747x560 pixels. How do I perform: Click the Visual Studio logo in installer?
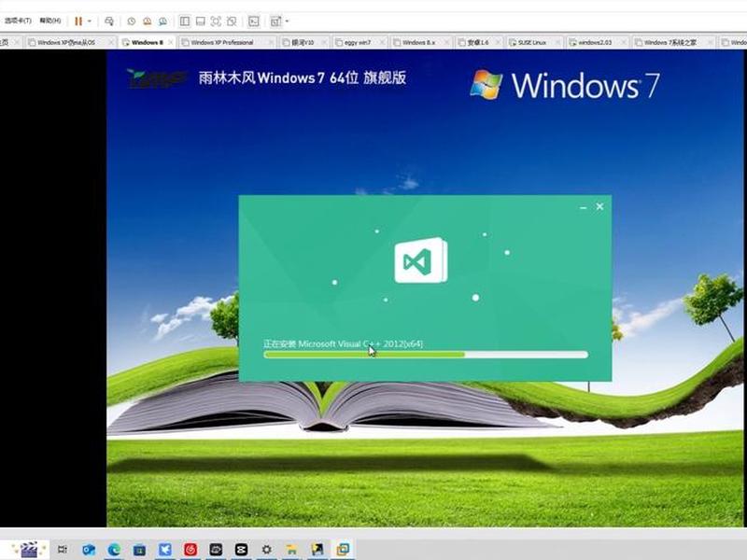point(421,260)
